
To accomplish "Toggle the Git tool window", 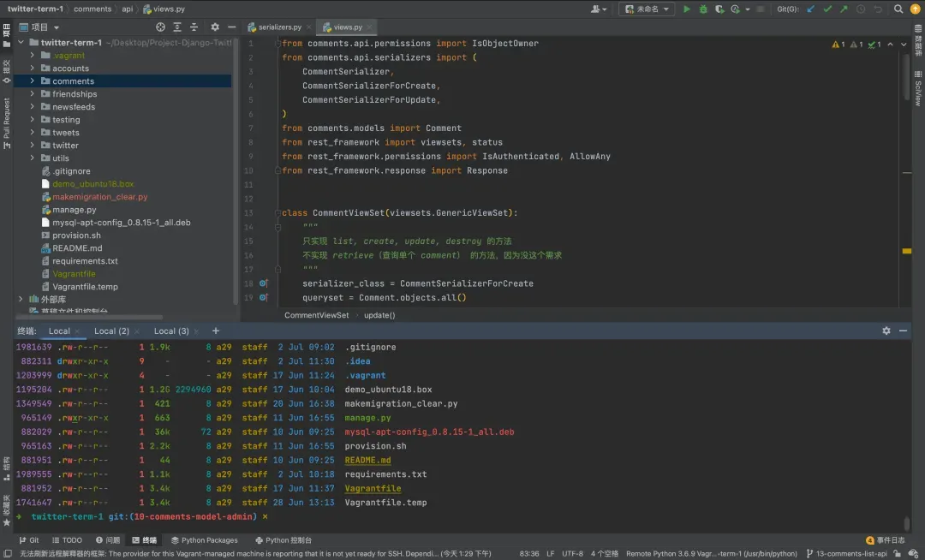I will coord(29,540).
